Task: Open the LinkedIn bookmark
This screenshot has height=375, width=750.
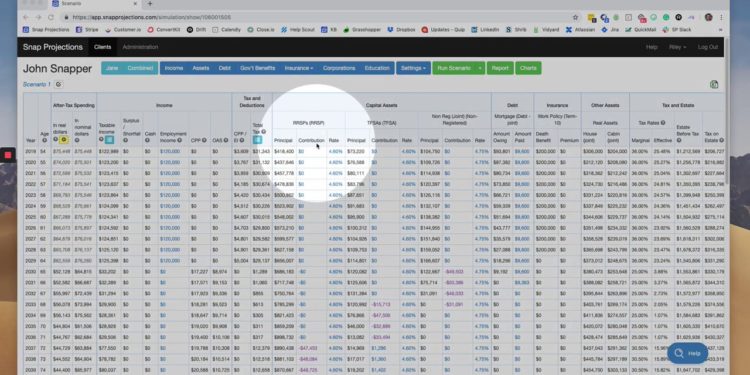Action: pos(485,30)
